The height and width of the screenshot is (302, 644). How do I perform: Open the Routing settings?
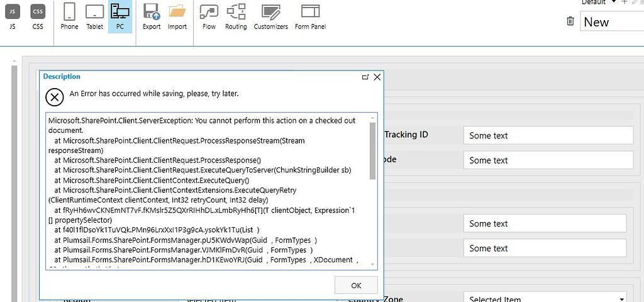click(x=236, y=16)
